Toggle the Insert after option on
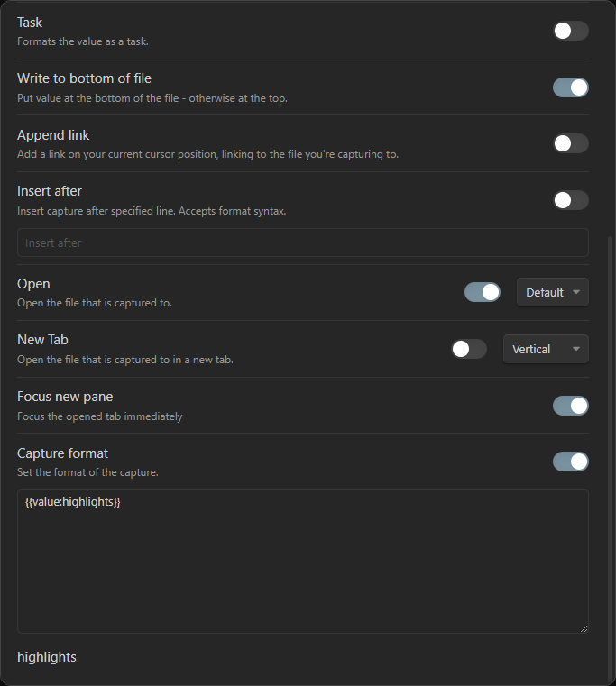 click(571, 200)
